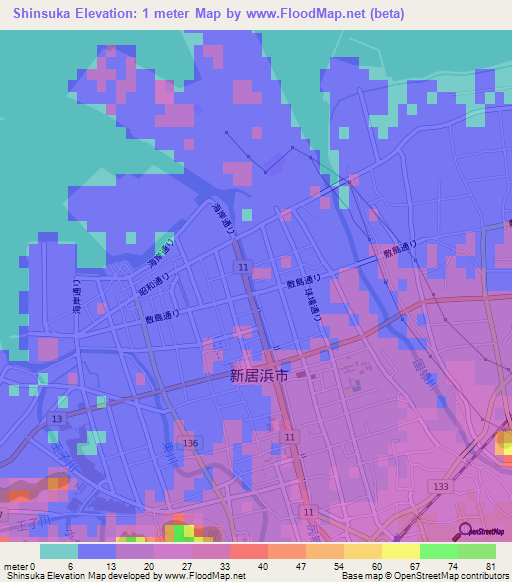Image resolution: width=512 pixels, height=582 pixels.
Task: Click the salmon 40–47 meter legend swatch
Action: [x=287, y=552]
